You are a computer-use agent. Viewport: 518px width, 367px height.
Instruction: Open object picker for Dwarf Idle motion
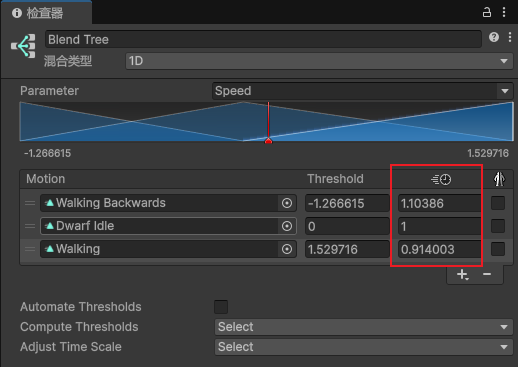pyautogui.click(x=287, y=226)
